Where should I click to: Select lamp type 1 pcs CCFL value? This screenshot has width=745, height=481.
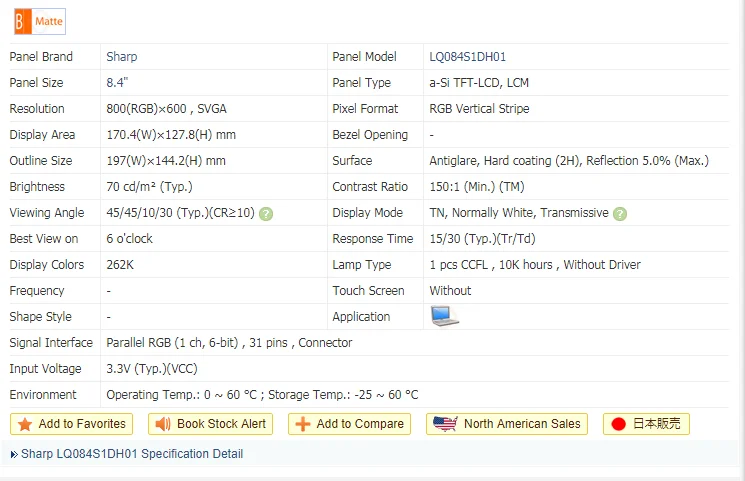[x=535, y=265]
